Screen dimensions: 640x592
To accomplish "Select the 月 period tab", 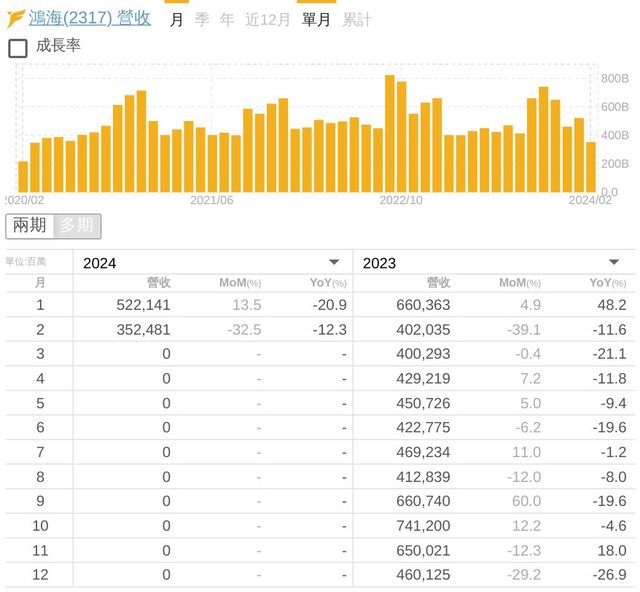I will [x=176, y=20].
